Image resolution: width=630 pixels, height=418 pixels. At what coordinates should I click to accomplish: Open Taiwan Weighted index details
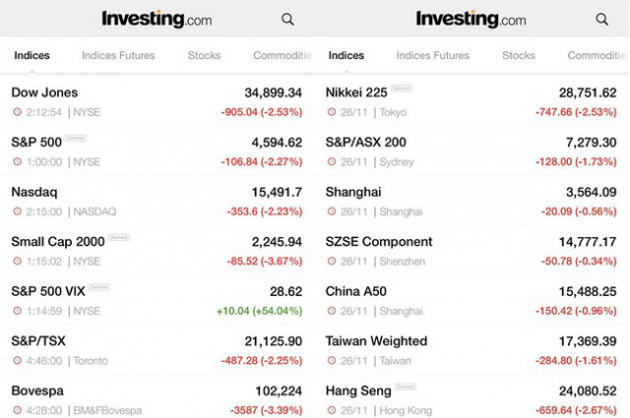(471, 350)
